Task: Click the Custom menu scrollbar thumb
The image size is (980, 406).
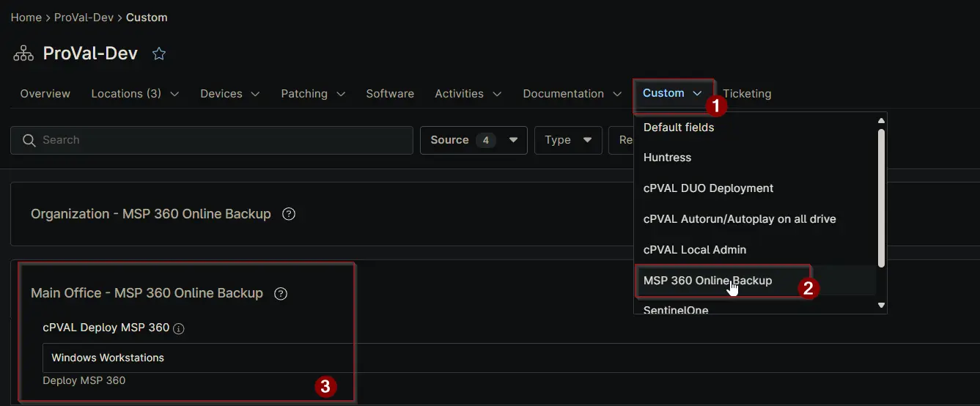Action: (882, 198)
